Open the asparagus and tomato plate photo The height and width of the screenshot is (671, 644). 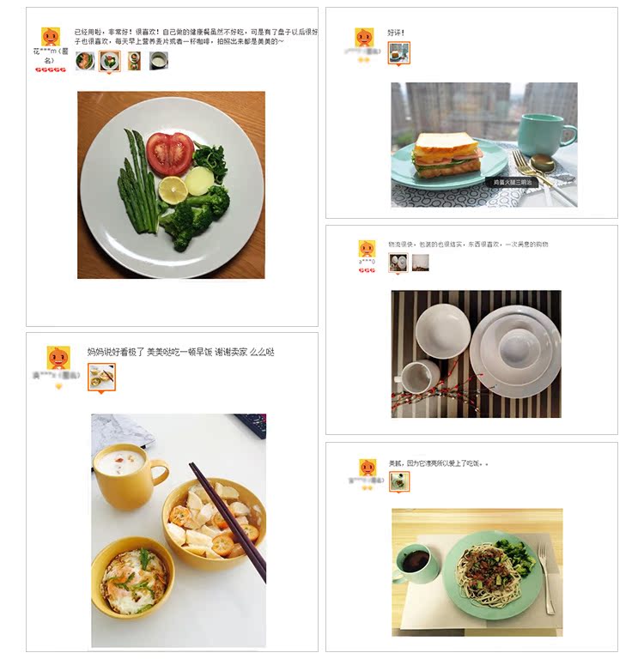pyautogui.click(x=171, y=184)
